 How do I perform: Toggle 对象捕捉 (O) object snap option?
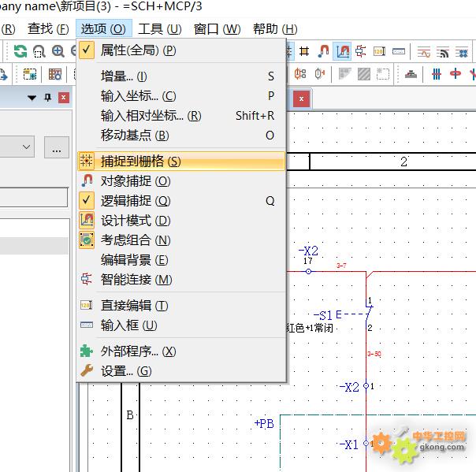click(181, 181)
